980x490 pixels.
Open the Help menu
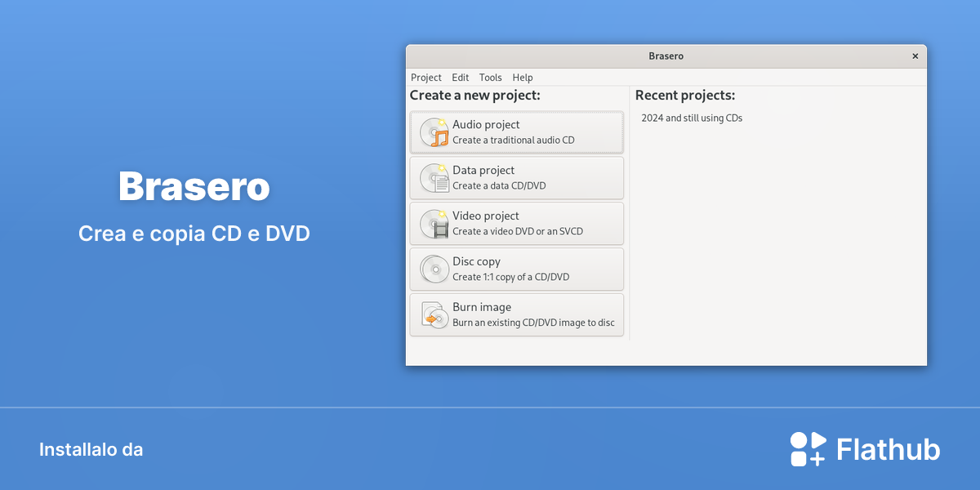pyautogui.click(x=523, y=78)
